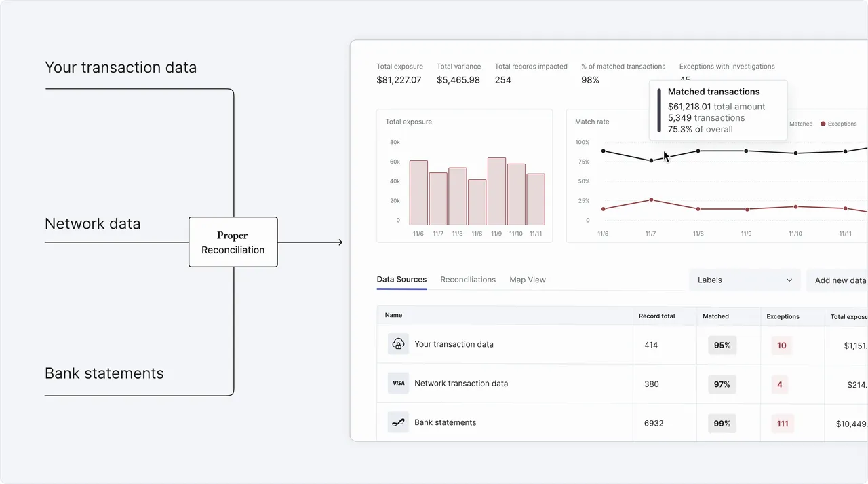Click the Match rate chart title
Image resolution: width=868 pixels, height=484 pixels.
[592, 122]
